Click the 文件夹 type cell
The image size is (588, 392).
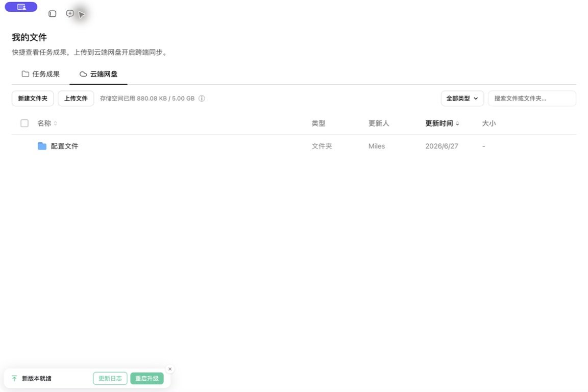point(322,146)
